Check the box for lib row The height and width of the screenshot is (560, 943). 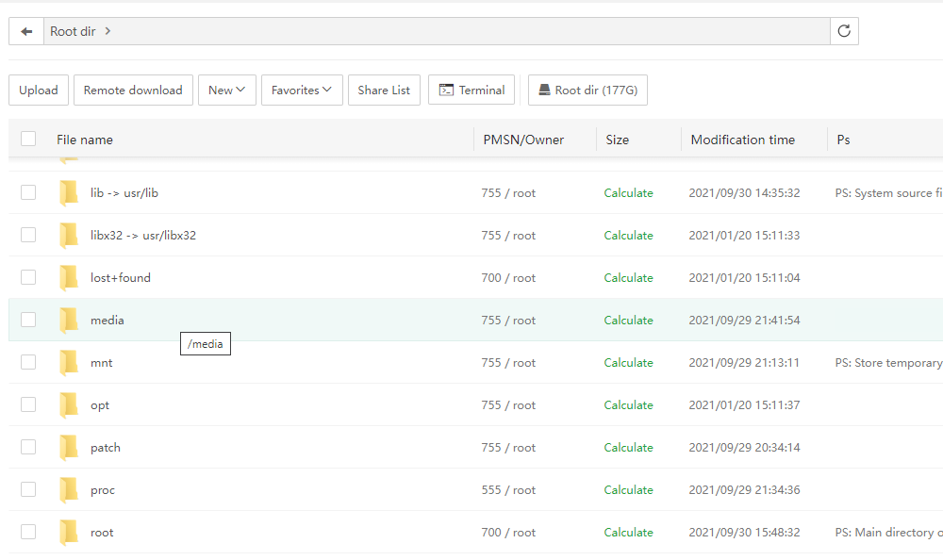point(28,192)
